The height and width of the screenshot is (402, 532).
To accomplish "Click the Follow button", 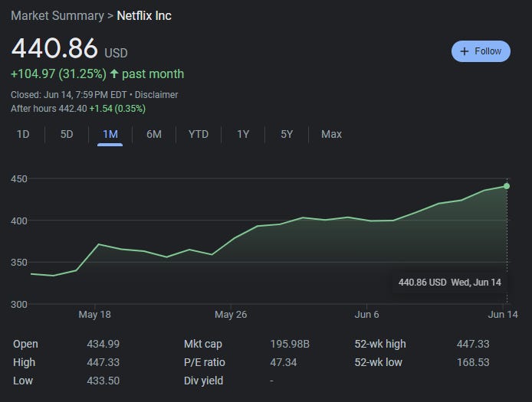I will (481, 51).
